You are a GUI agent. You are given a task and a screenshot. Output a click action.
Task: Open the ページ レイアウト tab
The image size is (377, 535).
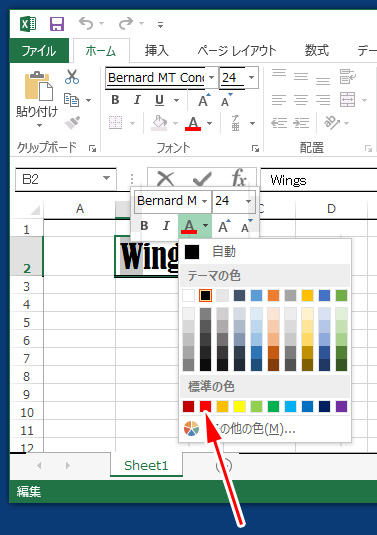click(x=236, y=50)
